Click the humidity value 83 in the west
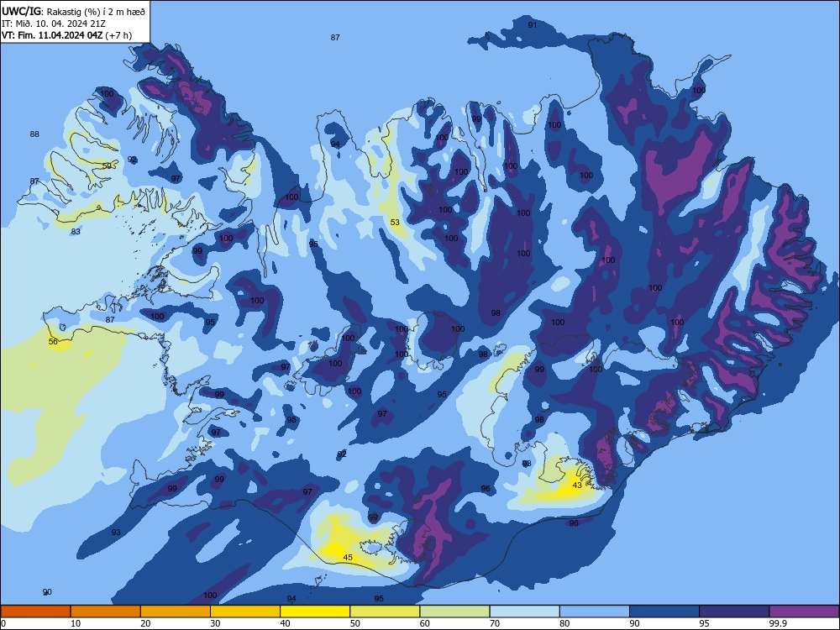 click(76, 232)
